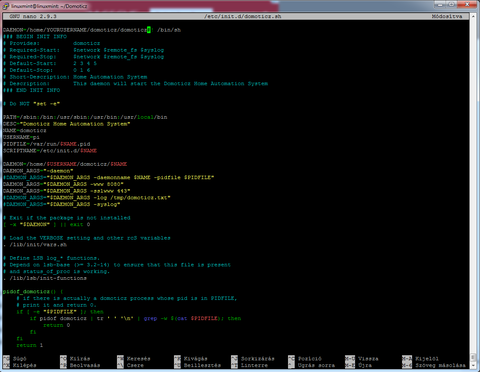Click the DESC="Domoticz Home Automation System" line
Image resolution: width=480 pixels, height=372 pixels.
tap(67, 124)
